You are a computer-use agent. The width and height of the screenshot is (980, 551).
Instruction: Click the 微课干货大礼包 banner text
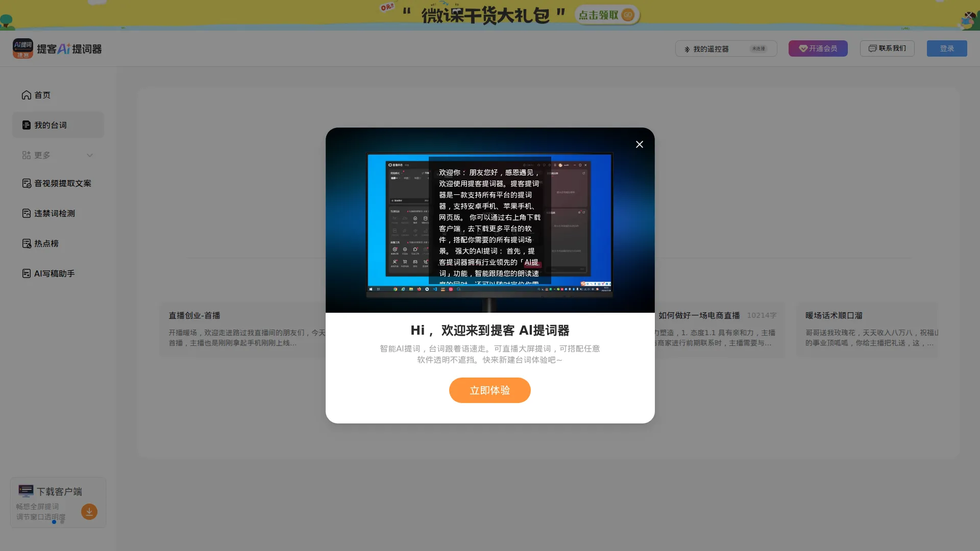coord(485,15)
